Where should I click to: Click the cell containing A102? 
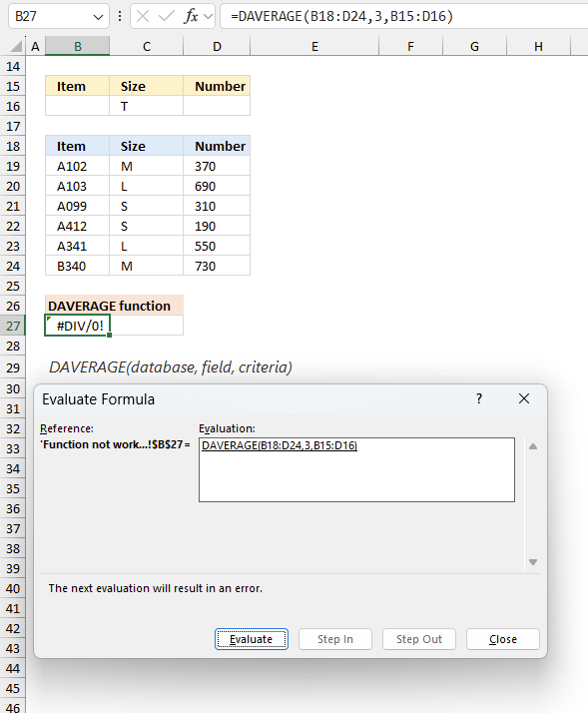pos(77,167)
